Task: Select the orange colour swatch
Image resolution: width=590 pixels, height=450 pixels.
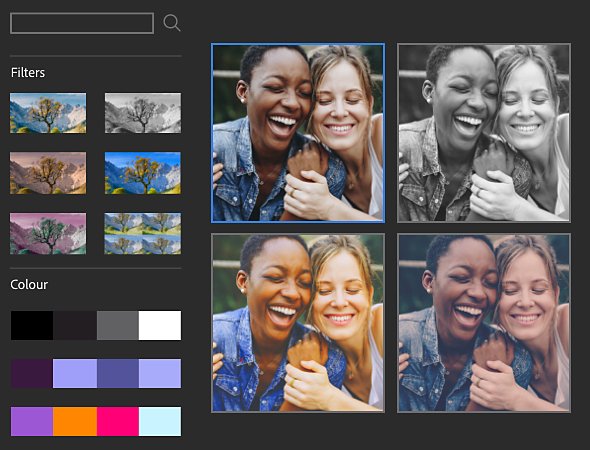Action: (75, 421)
